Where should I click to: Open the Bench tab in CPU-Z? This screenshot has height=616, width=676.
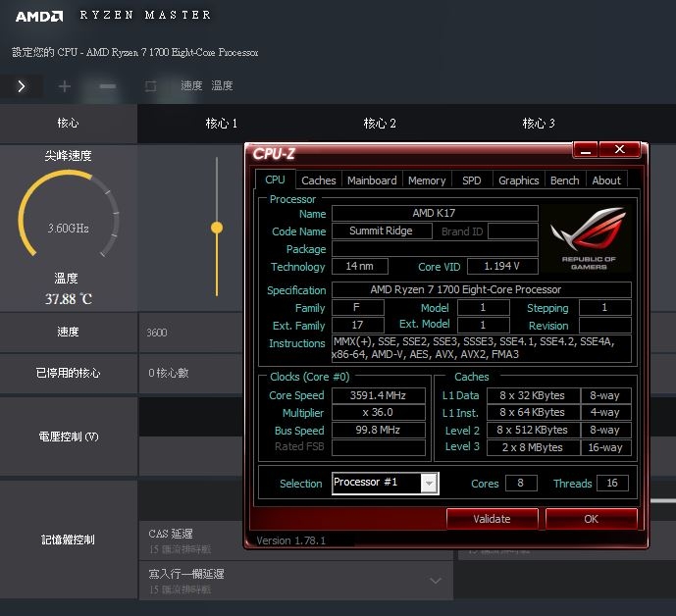(x=565, y=180)
